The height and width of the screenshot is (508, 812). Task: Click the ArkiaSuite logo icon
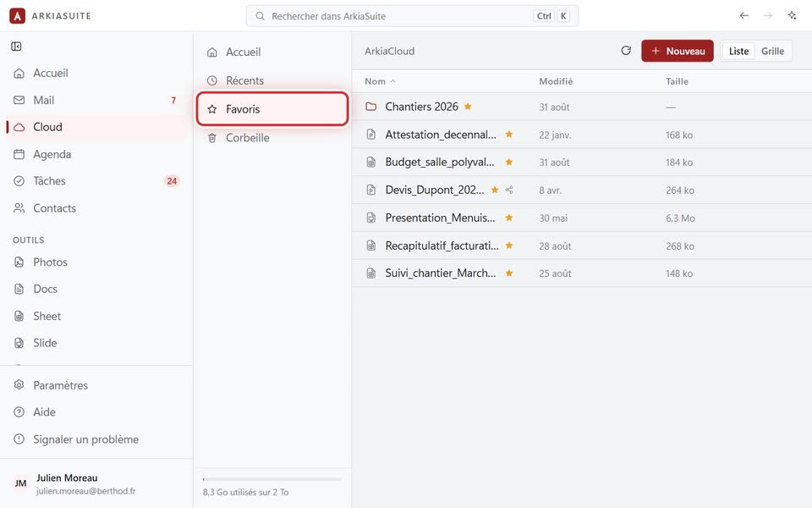click(x=17, y=16)
